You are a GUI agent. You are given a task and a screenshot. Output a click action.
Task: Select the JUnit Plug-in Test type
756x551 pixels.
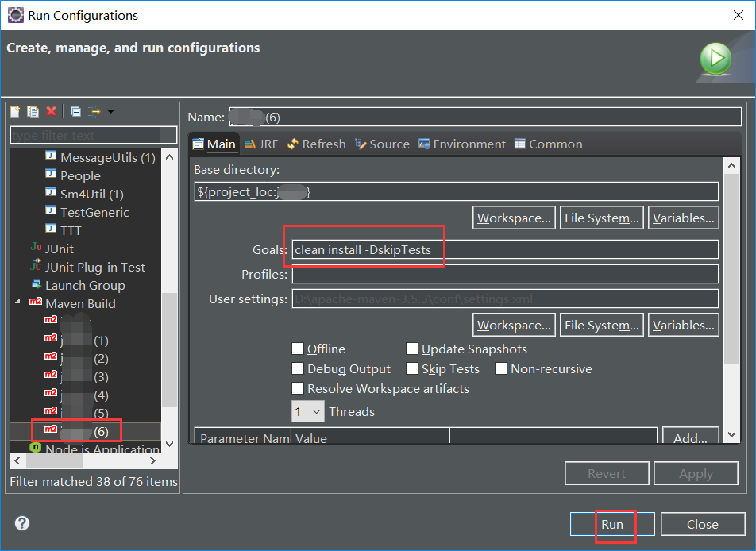(x=87, y=267)
